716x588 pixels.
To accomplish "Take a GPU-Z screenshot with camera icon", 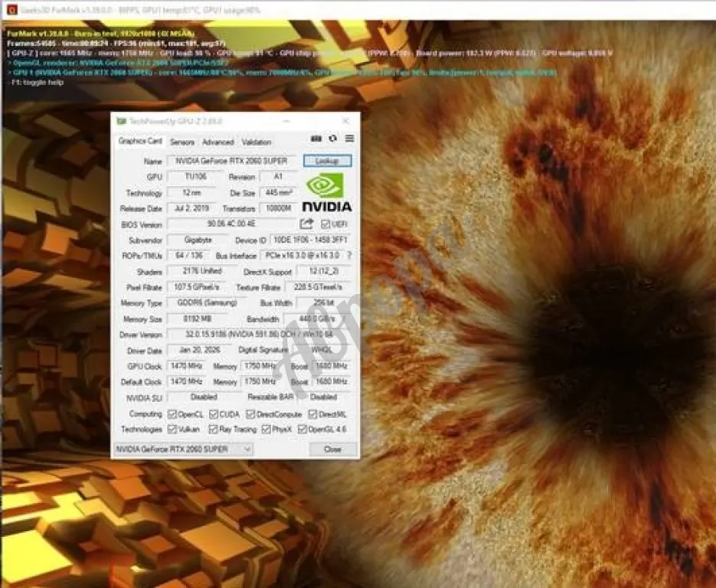I will click(316, 139).
